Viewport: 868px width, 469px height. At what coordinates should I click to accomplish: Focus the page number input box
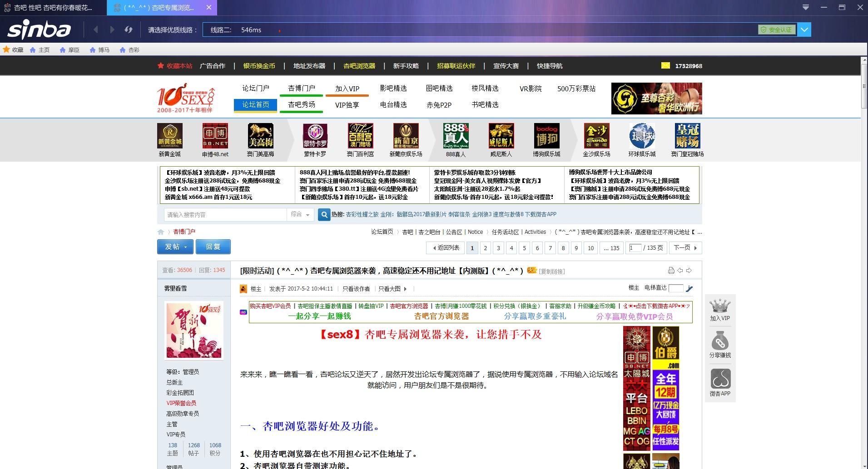[x=635, y=247]
